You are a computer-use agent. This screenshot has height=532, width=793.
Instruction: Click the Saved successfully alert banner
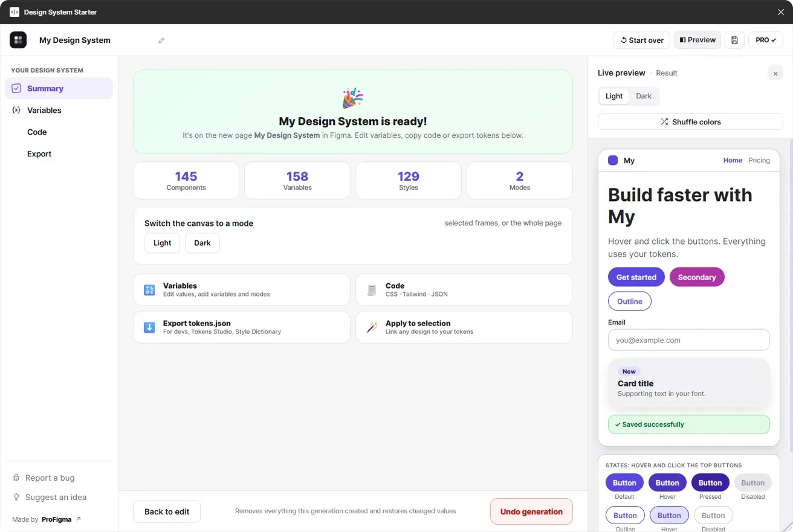(x=689, y=425)
